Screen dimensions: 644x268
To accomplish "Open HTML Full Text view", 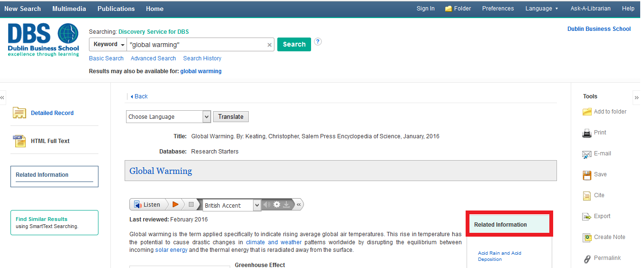I will click(50, 141).
